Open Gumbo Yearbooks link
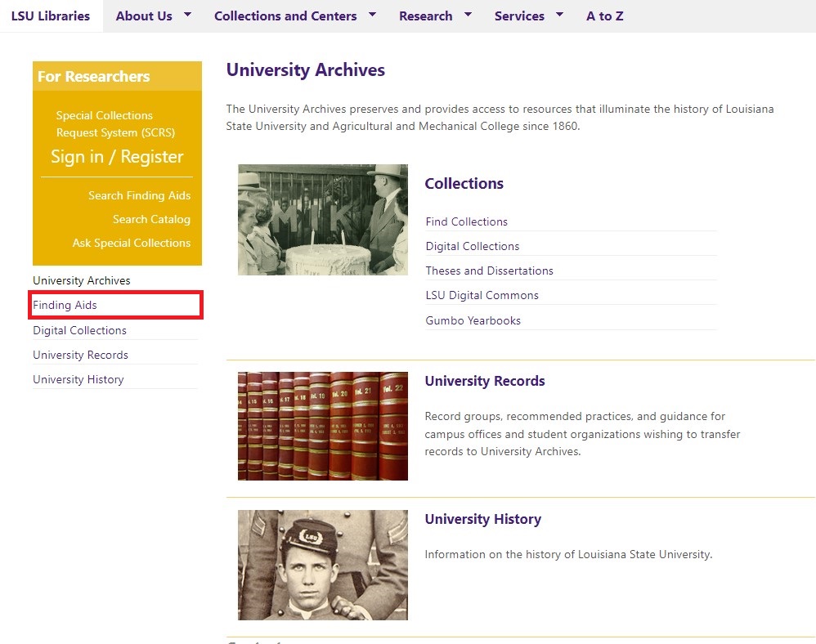 pyautogui.click(x=473, y=320)
